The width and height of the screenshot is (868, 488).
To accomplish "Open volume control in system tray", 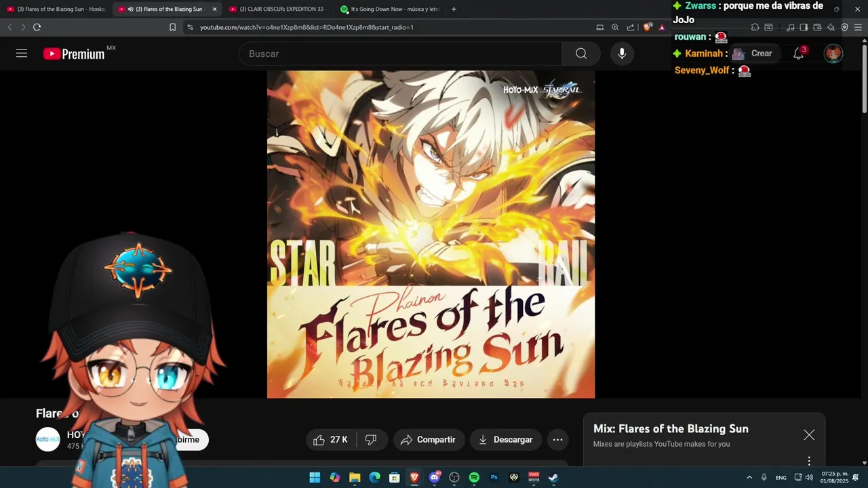I will pyautogui.click(x=809, y=477).
